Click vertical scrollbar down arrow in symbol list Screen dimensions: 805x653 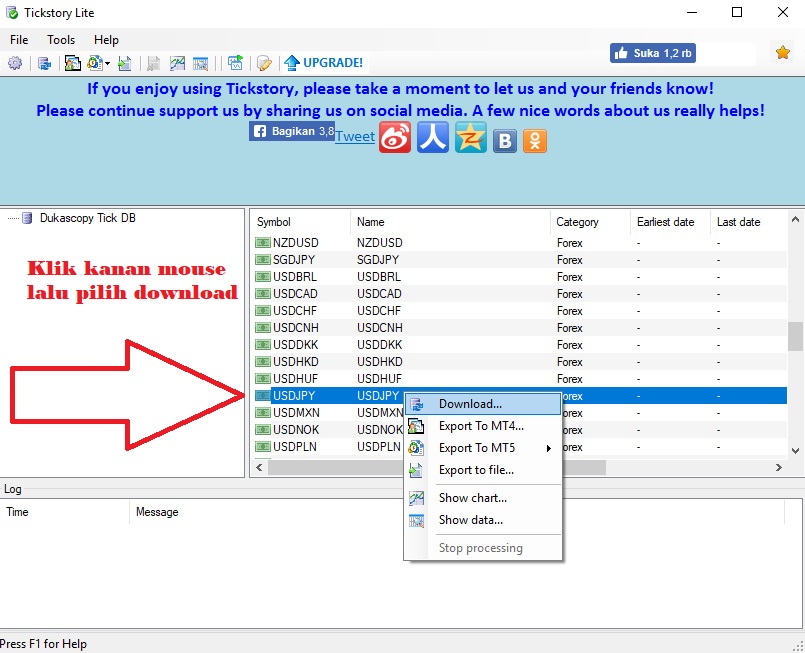click(x=795, y=451)
